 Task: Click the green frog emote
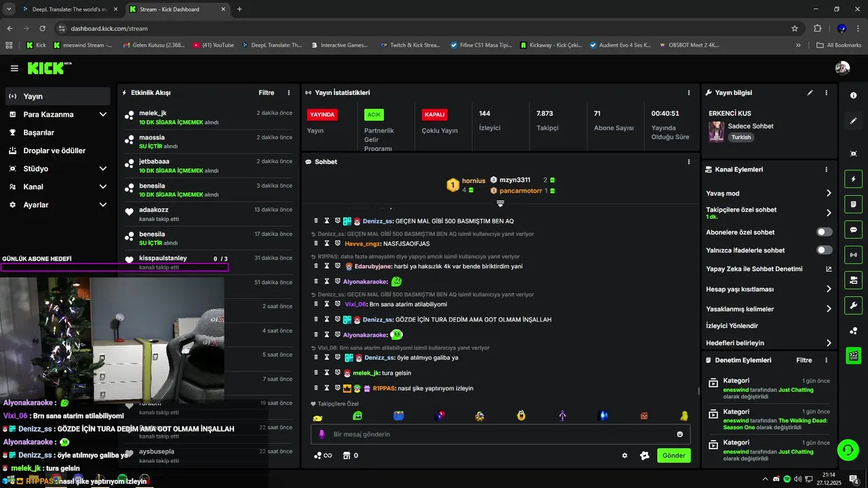pyautogui.click(x=357, y=415)
